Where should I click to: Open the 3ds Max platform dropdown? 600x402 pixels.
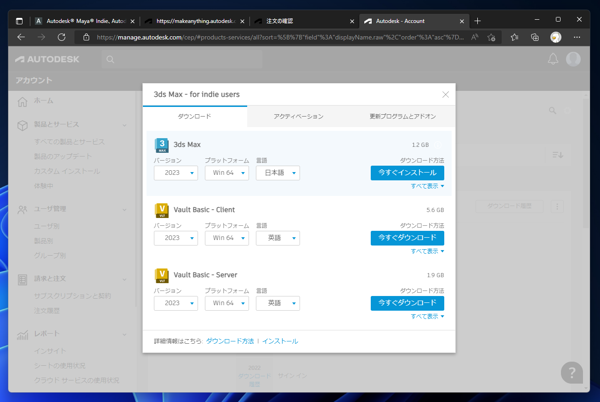[x=227, y=173]
